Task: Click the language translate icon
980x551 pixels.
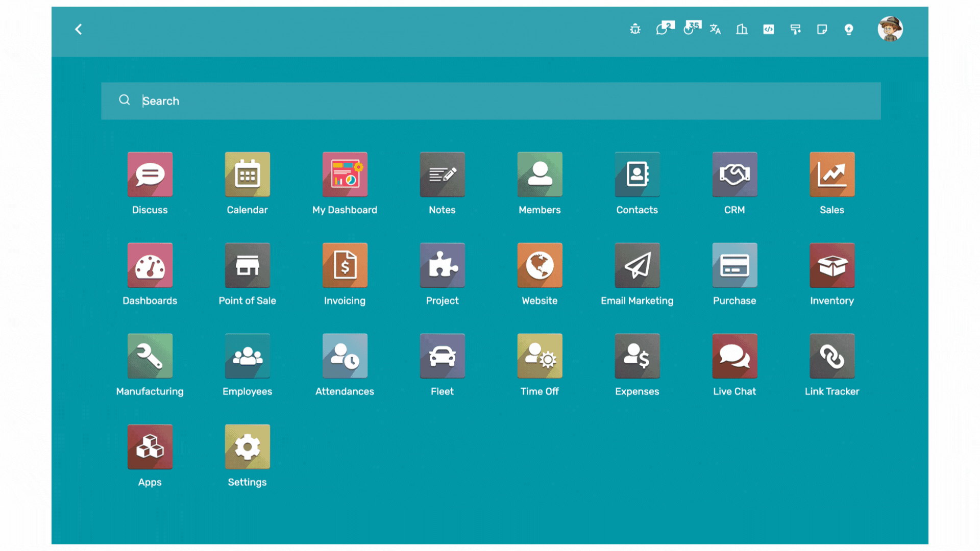Action: [715, 29]
